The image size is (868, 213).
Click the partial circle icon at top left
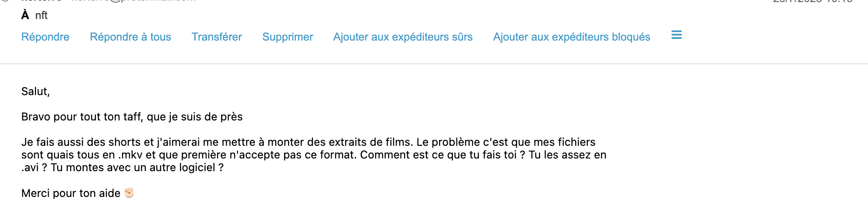tap(5, 1)
